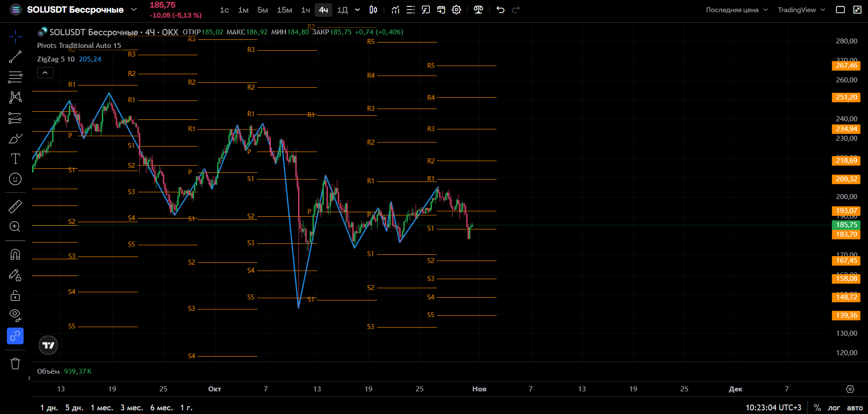Click the 267,46 pivot price label
Image resolution: width=868 pixels, height=414 pixels.
pos(846,66)
